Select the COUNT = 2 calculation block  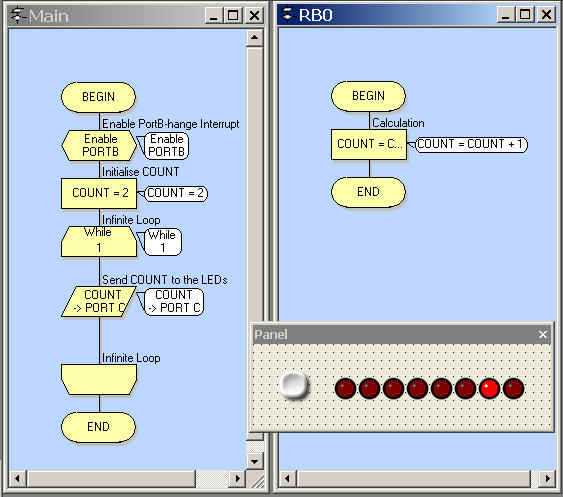pyautogui.click(x=99, y=193)
